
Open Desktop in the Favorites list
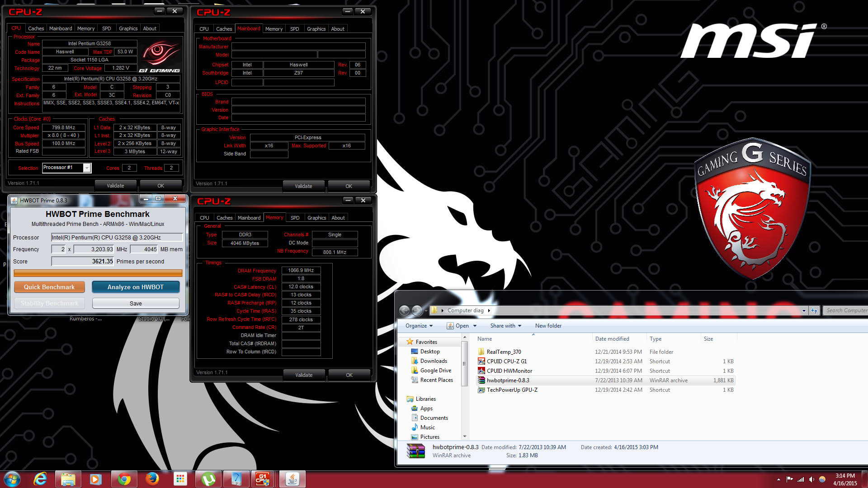click(429, 352)
